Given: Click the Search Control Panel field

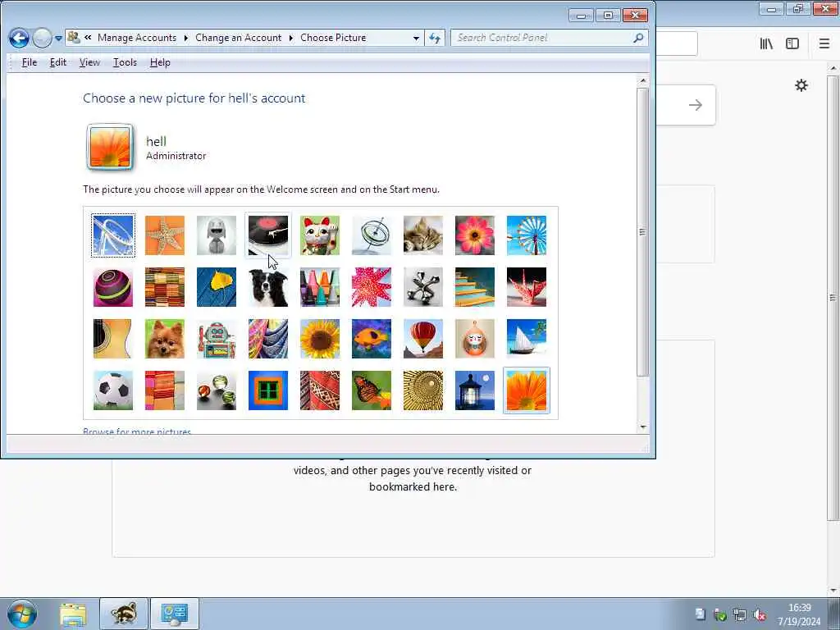Looking at the screenshot, I should click(541, 38).
